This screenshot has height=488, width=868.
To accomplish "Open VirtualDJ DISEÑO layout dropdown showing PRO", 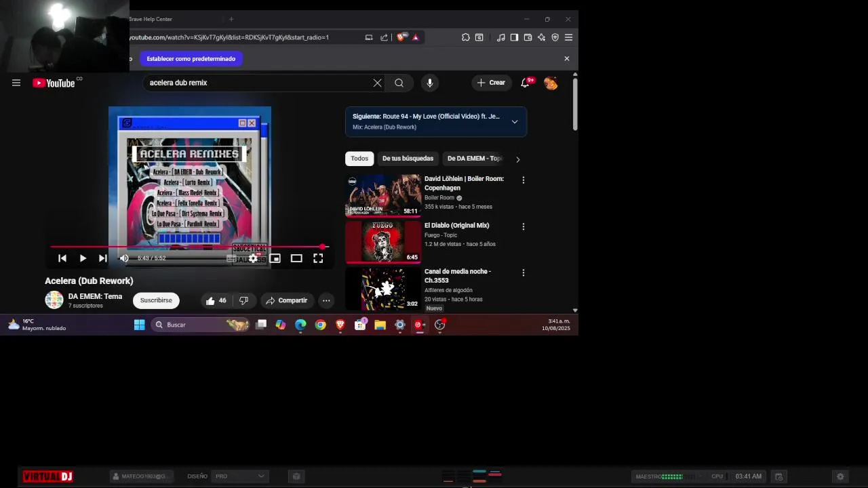I will coord(240,476).
